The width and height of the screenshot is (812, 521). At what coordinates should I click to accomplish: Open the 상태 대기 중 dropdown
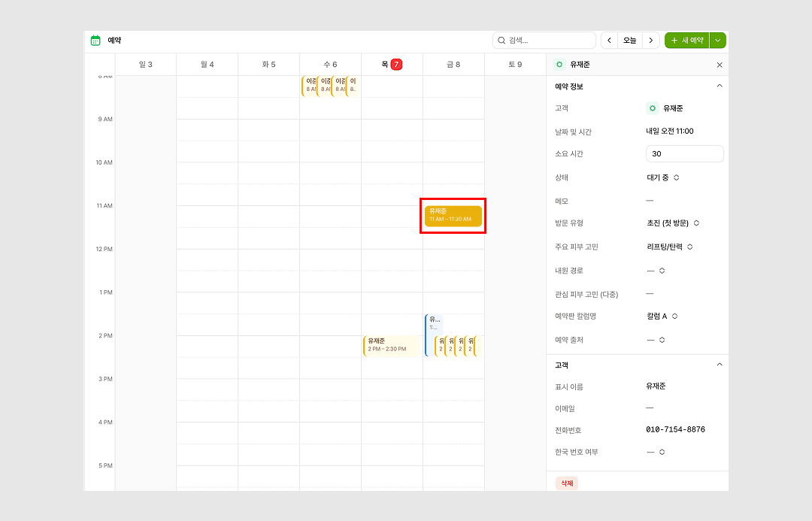coord(663,177)
